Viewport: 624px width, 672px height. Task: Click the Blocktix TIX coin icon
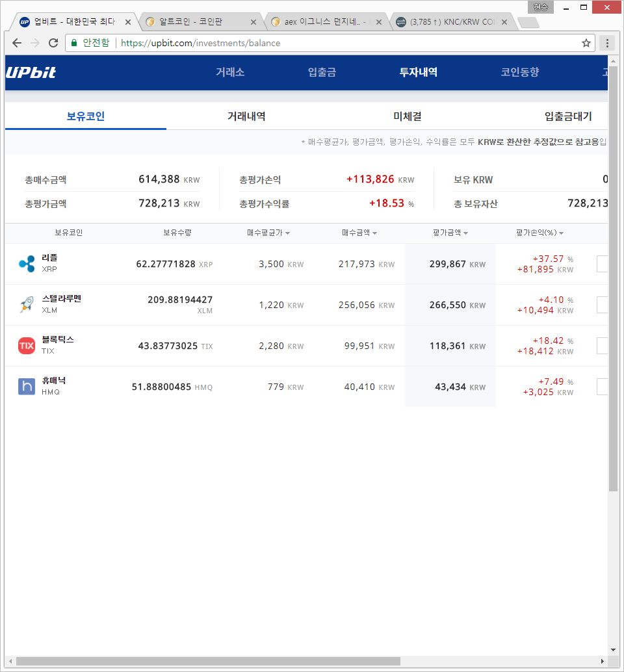coord(27,346)
